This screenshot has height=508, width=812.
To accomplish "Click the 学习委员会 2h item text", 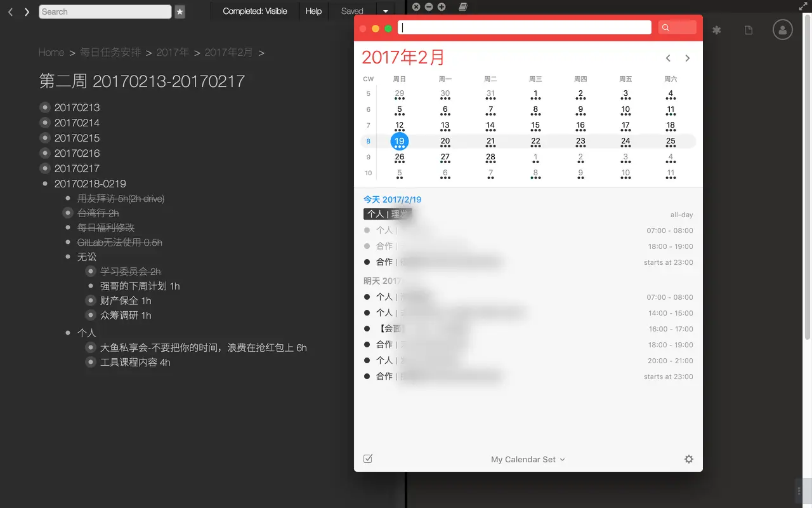I will 130,271.
